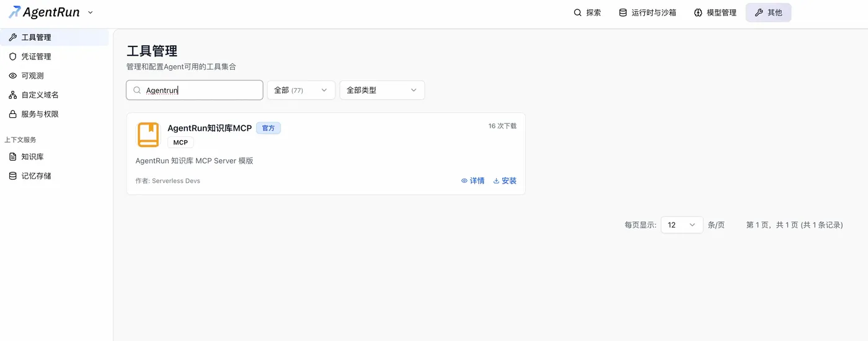Open 模型管理 in the top navigation
This screenshot has width=868, height=341.
pyautogui.click(x=715, y=12)
